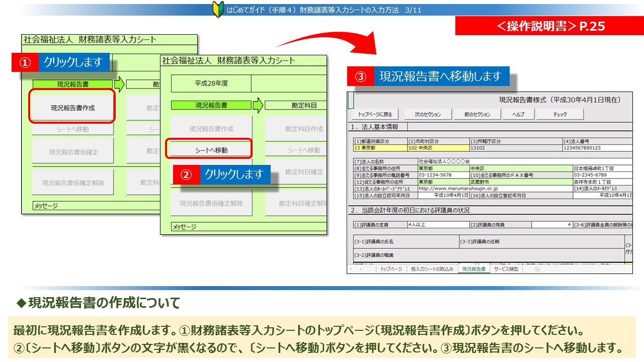Click <操作説明書> P.25 red label
Viewport: 644px width, 362px height.
[549, 26]
